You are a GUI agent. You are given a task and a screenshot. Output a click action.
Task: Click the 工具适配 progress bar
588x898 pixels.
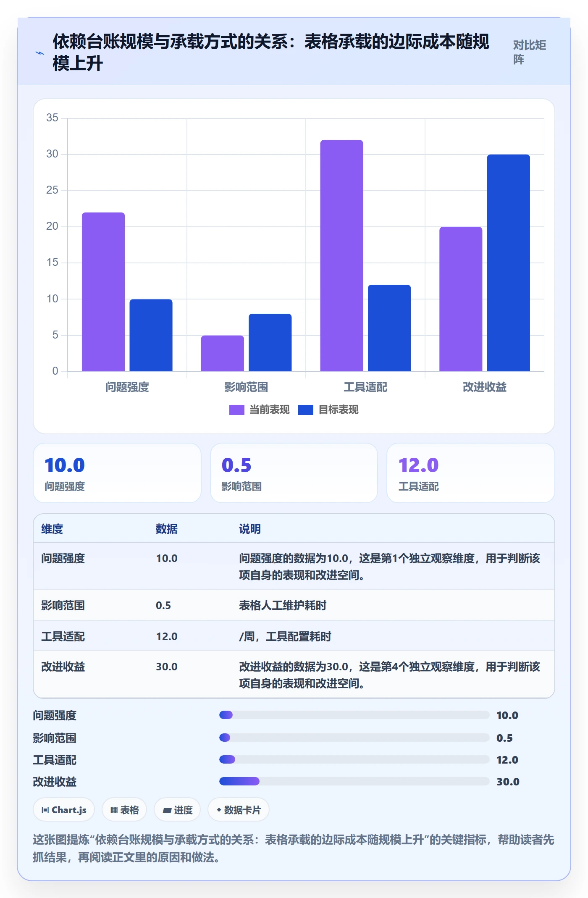[x=354, y=759]
